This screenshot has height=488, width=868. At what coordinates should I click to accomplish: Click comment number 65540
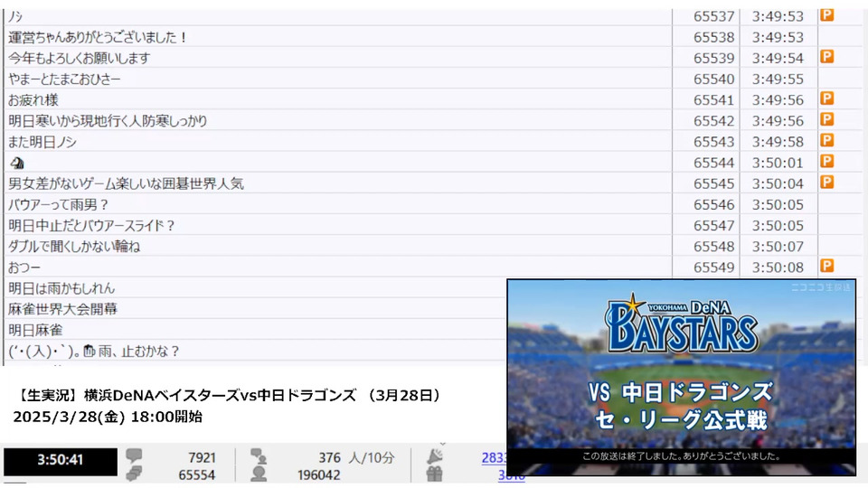click(x=713, y=80)
